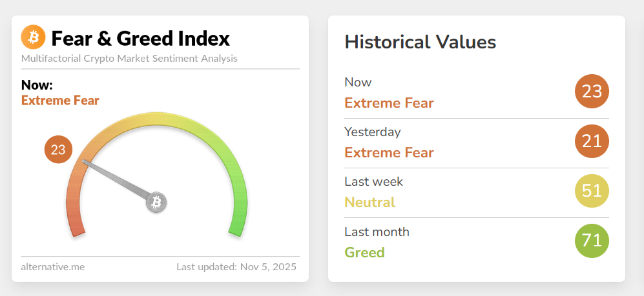
Task: Click the Last month value 71 circle
Action: (592, 241)
